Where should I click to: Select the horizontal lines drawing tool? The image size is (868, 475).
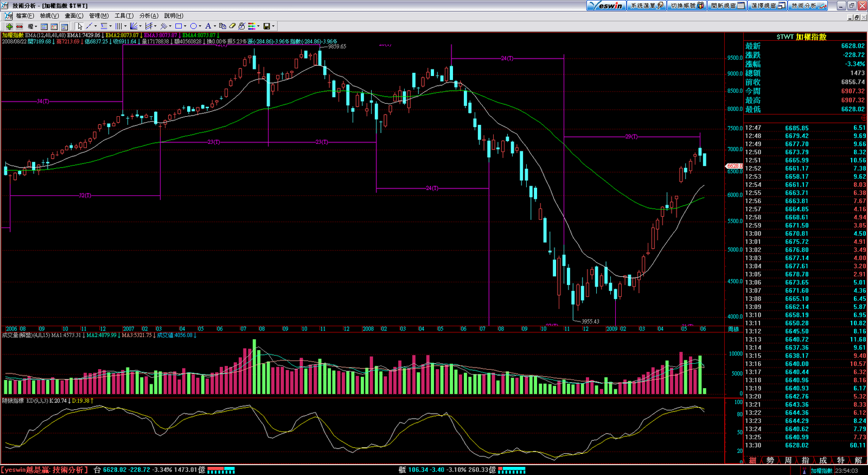coord(104,26)
